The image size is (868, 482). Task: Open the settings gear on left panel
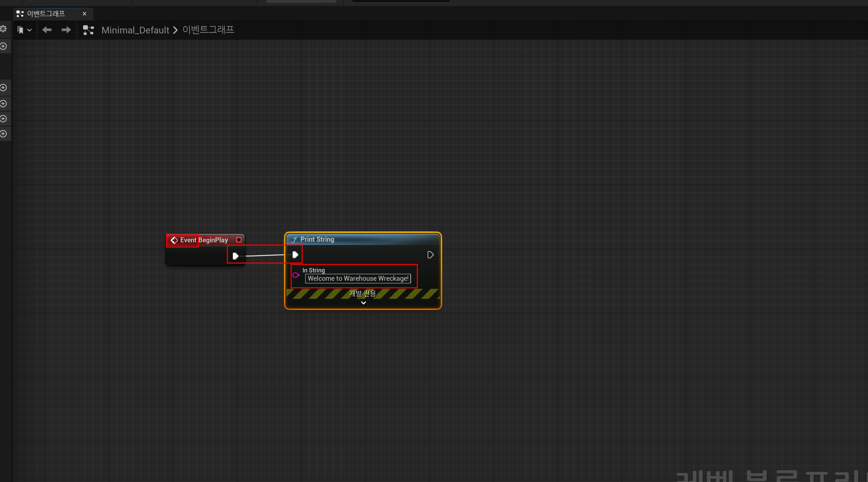(x=3, y=29)
